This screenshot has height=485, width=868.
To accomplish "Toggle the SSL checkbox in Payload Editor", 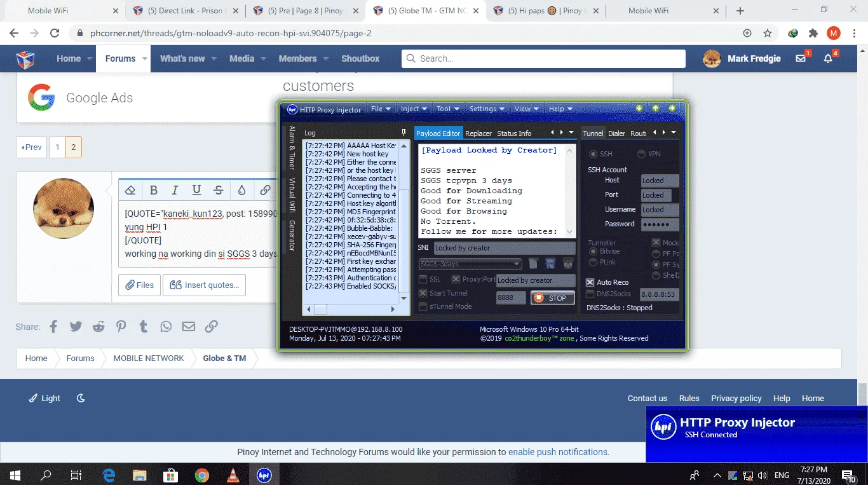I will click(423, 279).
